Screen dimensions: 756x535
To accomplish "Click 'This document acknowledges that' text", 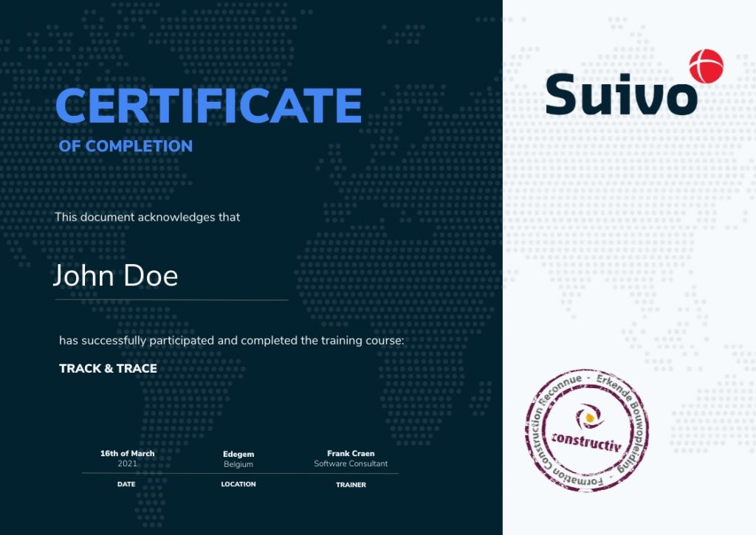I will [147, 218].
